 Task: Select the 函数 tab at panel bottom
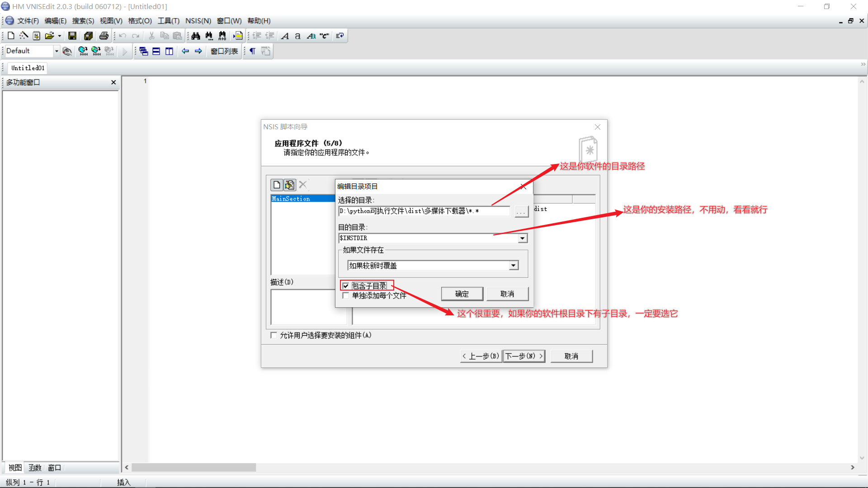coord(35,468)
